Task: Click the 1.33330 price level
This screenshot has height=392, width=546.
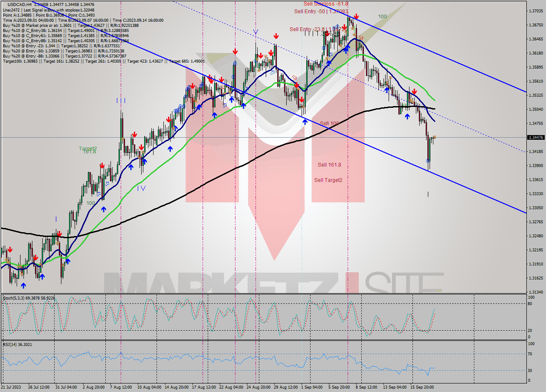Action: click(535, 193)
